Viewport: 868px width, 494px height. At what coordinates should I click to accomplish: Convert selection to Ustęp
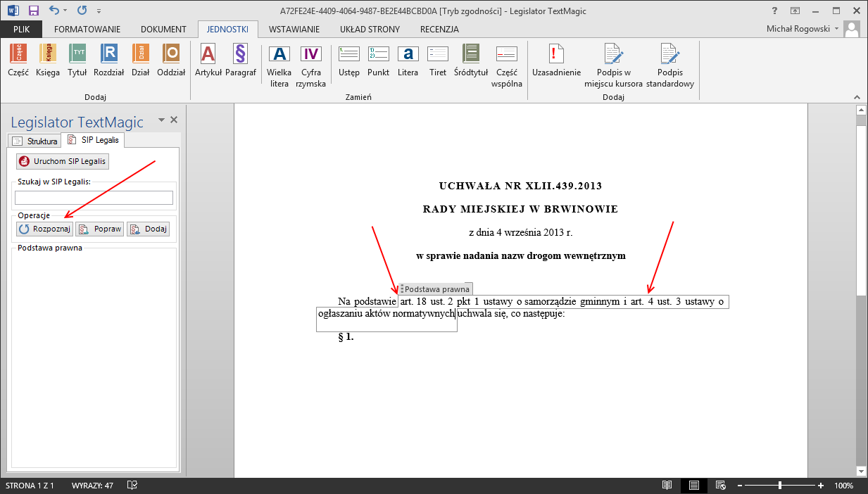click(x=348, y=60)
